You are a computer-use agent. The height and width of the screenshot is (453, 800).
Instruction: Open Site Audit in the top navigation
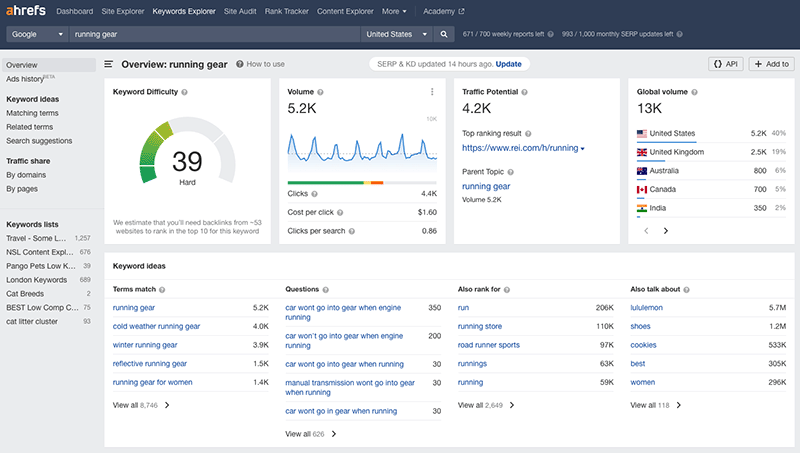[240, 11]
